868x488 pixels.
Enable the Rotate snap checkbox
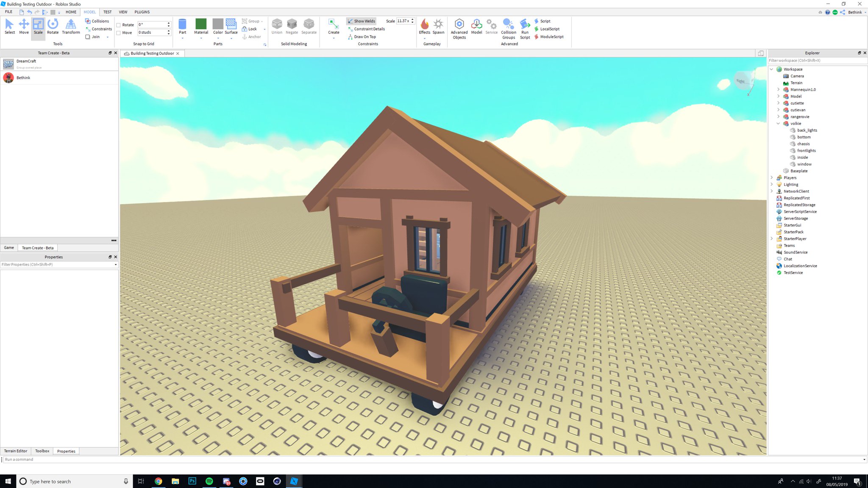click(119, 25)
